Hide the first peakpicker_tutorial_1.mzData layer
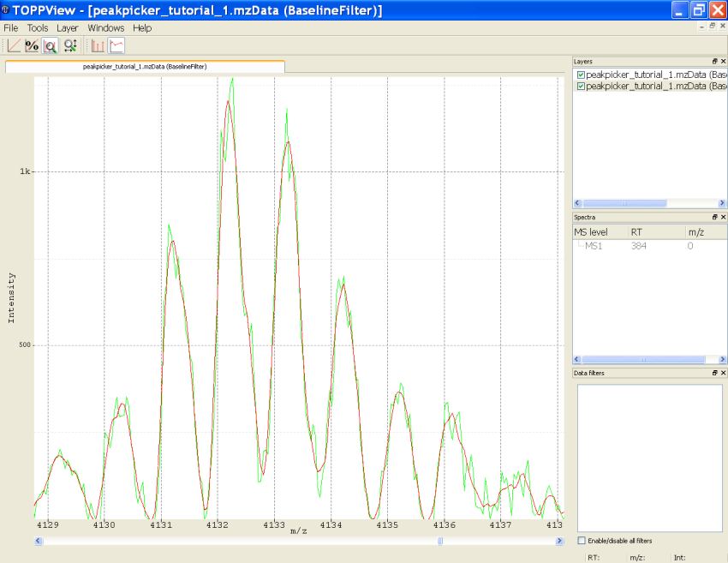The image size is (728, 563). [580, 75]
